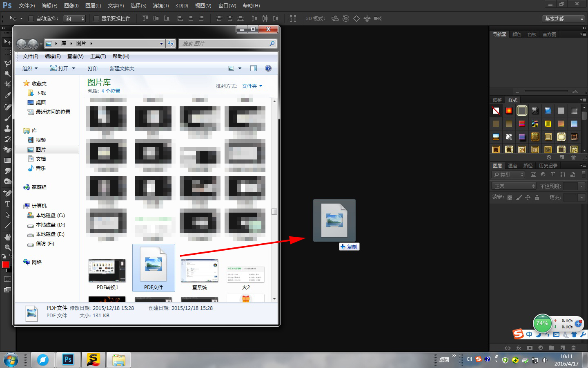Select the Hand tool
588x368 pixels.
(x=7, y=237)
